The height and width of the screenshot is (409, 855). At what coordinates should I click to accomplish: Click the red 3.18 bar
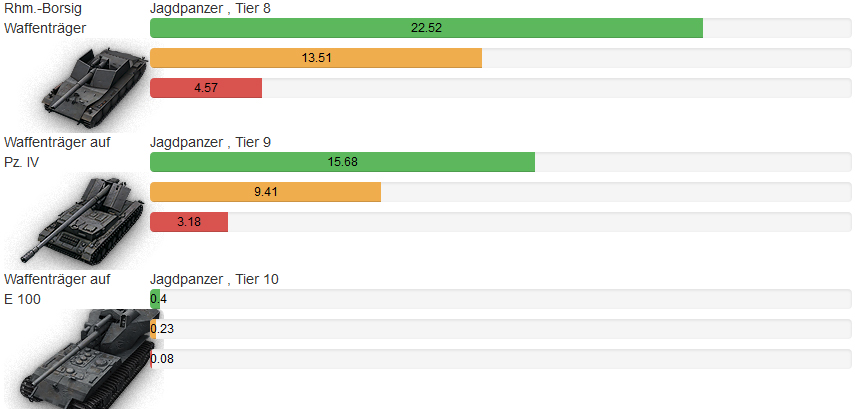click(189, 222)
